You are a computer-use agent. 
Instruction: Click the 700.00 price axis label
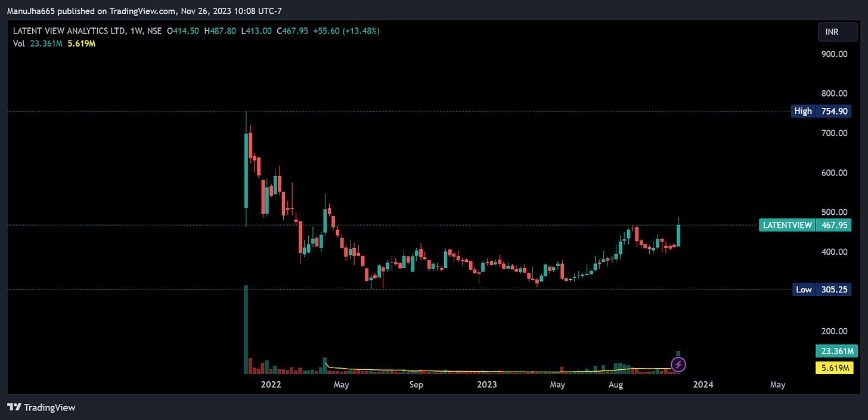point(834,133)
